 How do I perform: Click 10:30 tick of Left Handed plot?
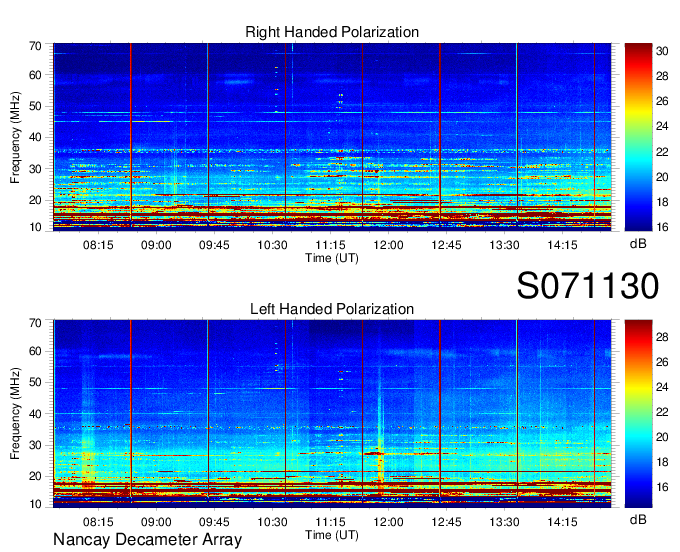pos(272,522)
